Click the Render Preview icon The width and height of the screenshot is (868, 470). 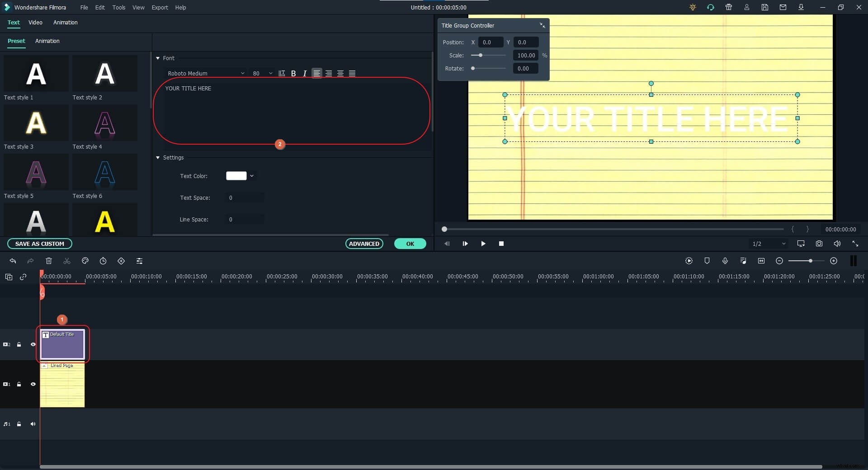[689, 261]
